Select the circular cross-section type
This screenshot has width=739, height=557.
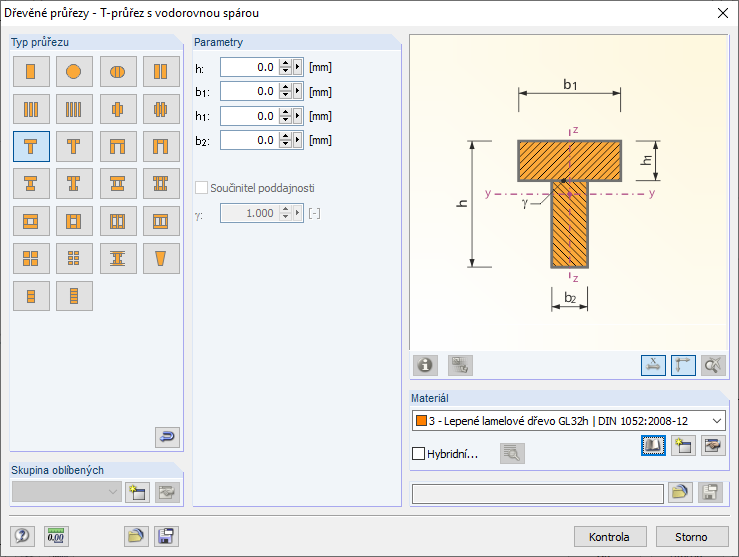[74, 72]
